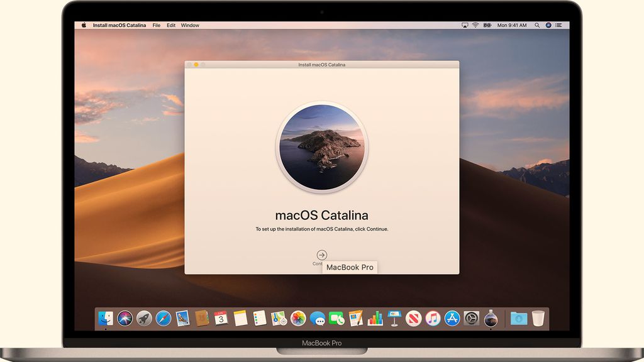Open the Apple menu

(x=84, y=25)
